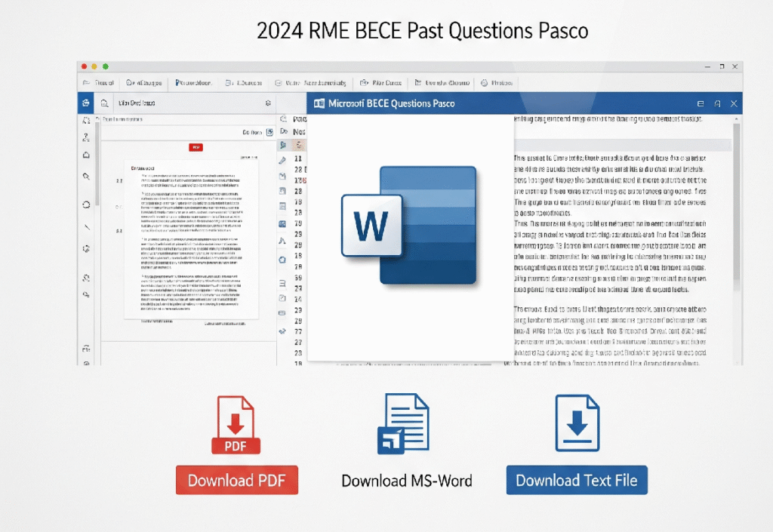Click the home icon in the left sidebar
The image size is (773, 532).
[x=86, y=155]
